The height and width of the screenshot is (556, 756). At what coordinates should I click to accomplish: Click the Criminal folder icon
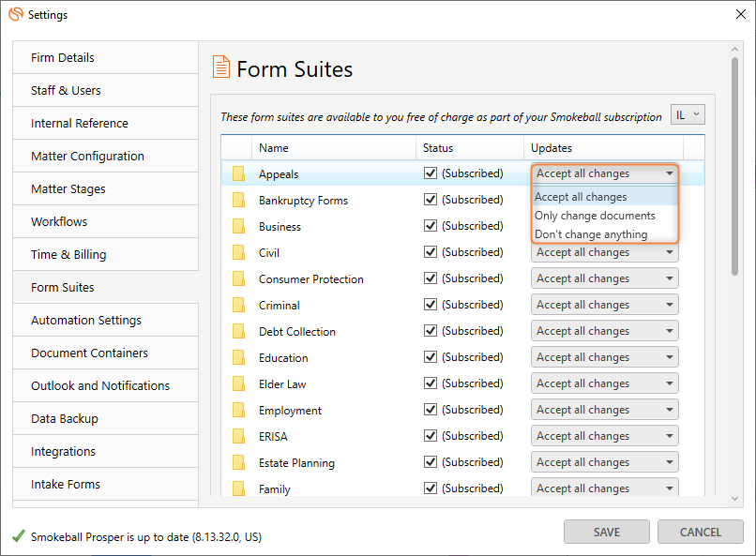238,305
